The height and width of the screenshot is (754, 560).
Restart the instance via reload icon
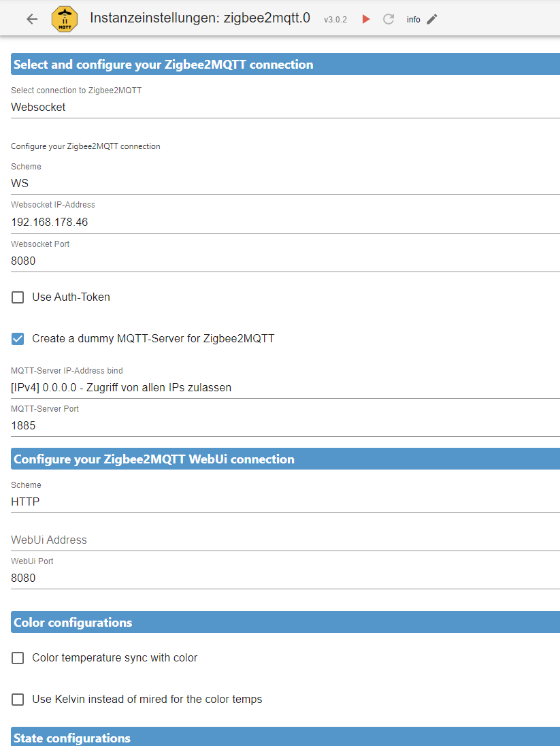point(389,19)
